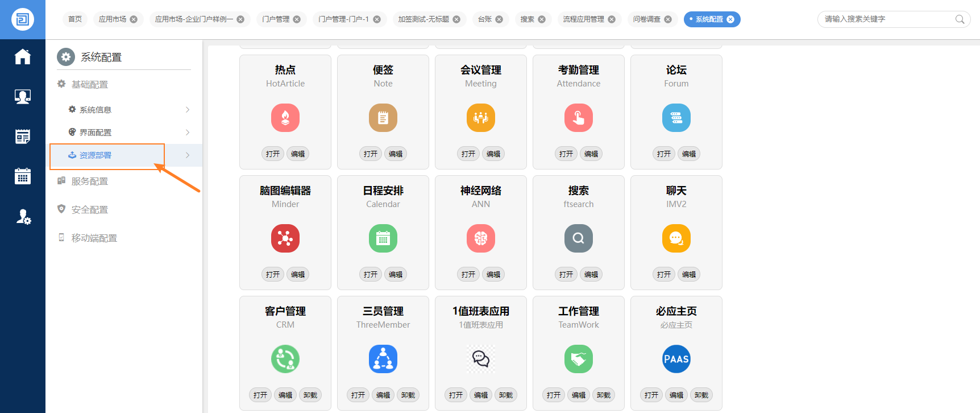Switch to the 流程应用管理 tab
The image size is (980, 413).
(x=583, y=19)
